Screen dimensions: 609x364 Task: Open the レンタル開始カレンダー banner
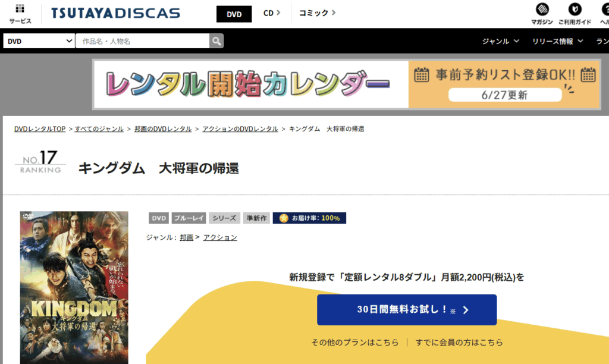point(347,84)
